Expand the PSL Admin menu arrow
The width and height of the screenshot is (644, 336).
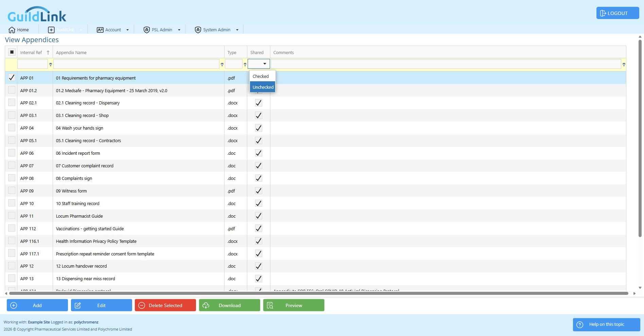click(179, 30)
